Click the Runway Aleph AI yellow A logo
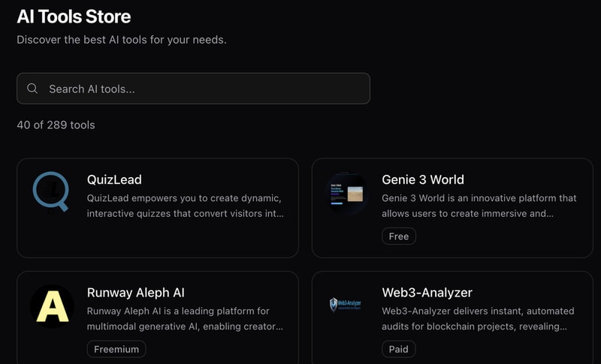The width and height of the screenshot is (601, 364). coord(52,306)
